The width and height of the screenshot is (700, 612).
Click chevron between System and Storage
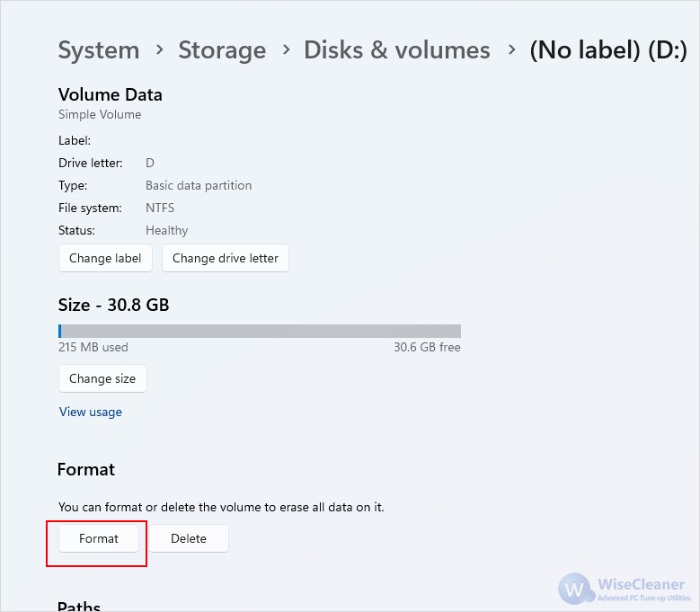click(159, 50)
